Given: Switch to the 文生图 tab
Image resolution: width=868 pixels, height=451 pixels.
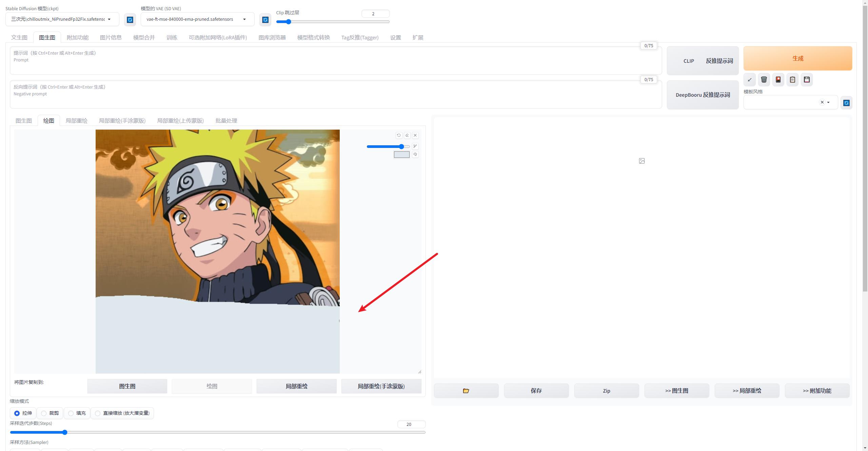Looking at the screenshot, I should tap(19, 37).
